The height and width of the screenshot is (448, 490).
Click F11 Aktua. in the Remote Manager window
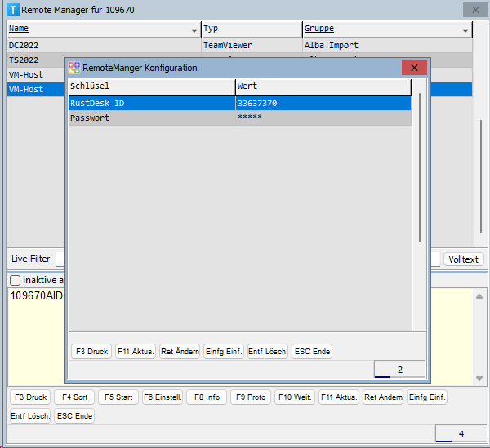coord(339,397)
